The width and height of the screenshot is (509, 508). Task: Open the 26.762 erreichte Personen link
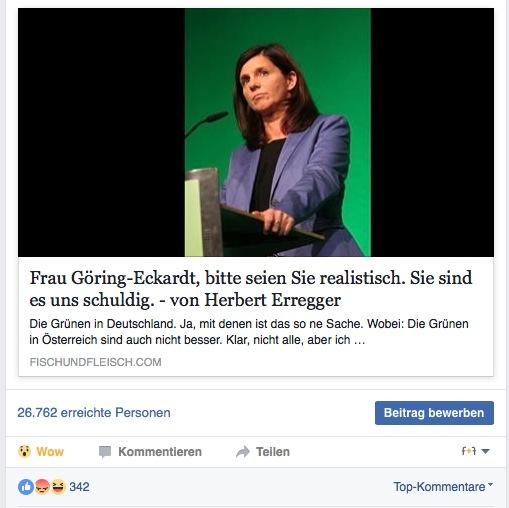[94, 413]
